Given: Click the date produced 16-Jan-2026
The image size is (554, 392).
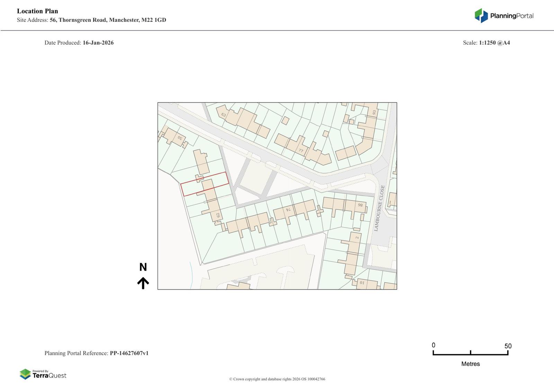Looking at the screenshot, I should tap(98, 43).
